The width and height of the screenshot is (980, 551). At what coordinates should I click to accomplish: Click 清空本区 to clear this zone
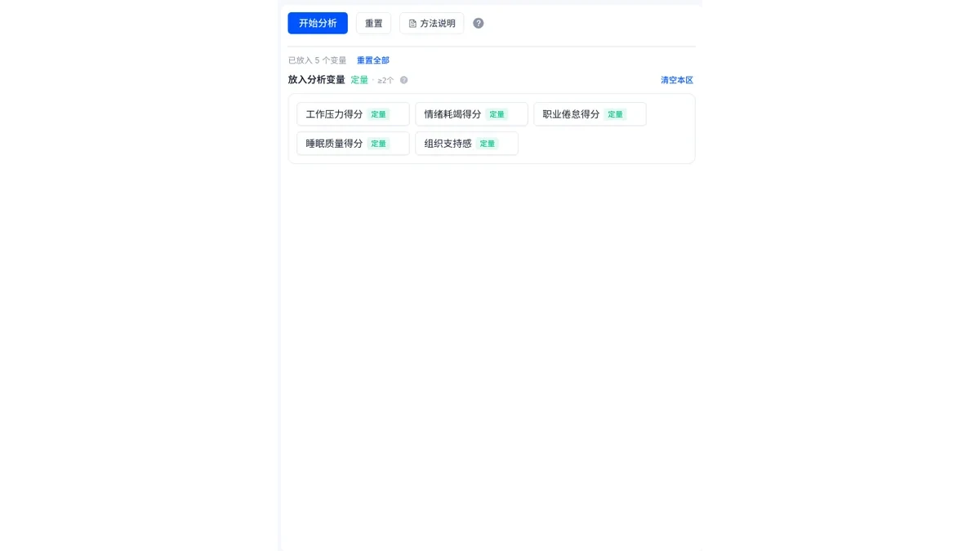(x=677, y=80)
